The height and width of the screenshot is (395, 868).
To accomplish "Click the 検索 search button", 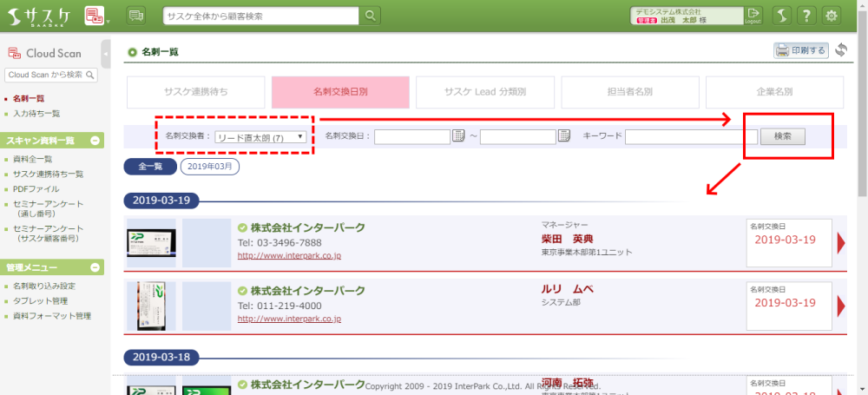I will click(782, 136).
